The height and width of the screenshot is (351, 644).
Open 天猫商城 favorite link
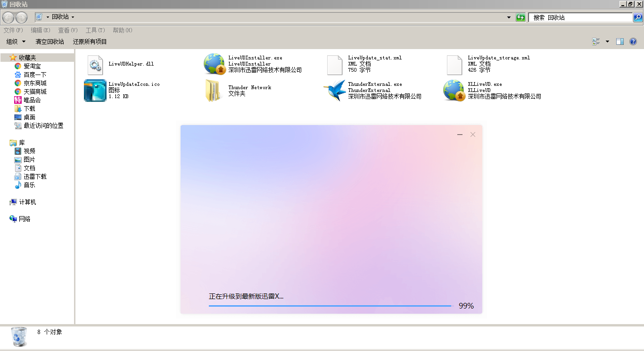point(35,92)
